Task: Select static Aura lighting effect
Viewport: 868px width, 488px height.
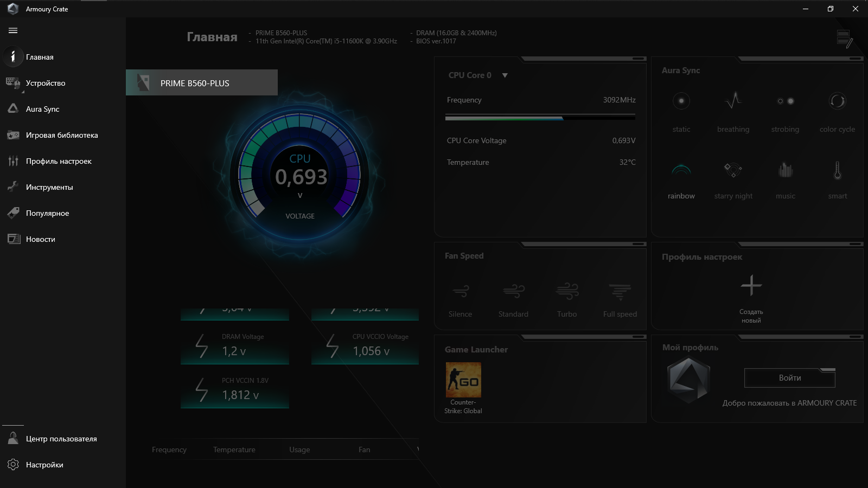Action: (x=681, y=111)
